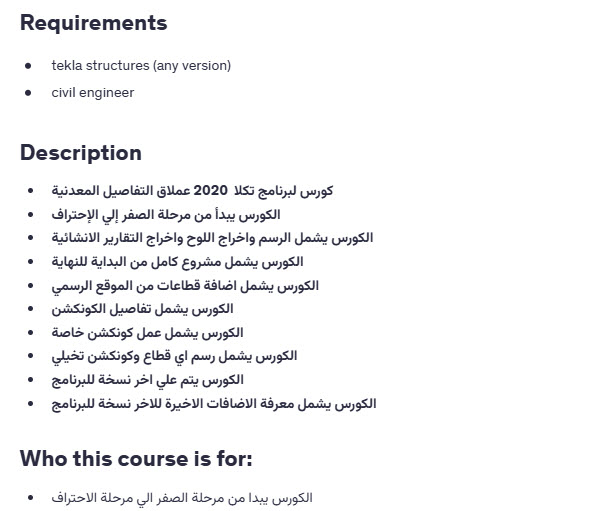The width and height of the screenshot is (593, 511).
Task: Click the eighth Arabic description bullet line
Action: pyautogui.click(x=174, y=356)
